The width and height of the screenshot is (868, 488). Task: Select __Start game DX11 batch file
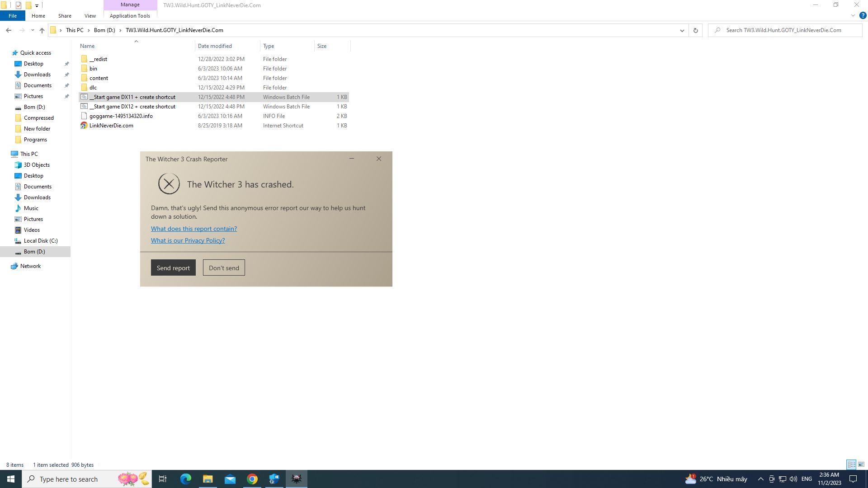pyautogui.click(x=132, y=97)
